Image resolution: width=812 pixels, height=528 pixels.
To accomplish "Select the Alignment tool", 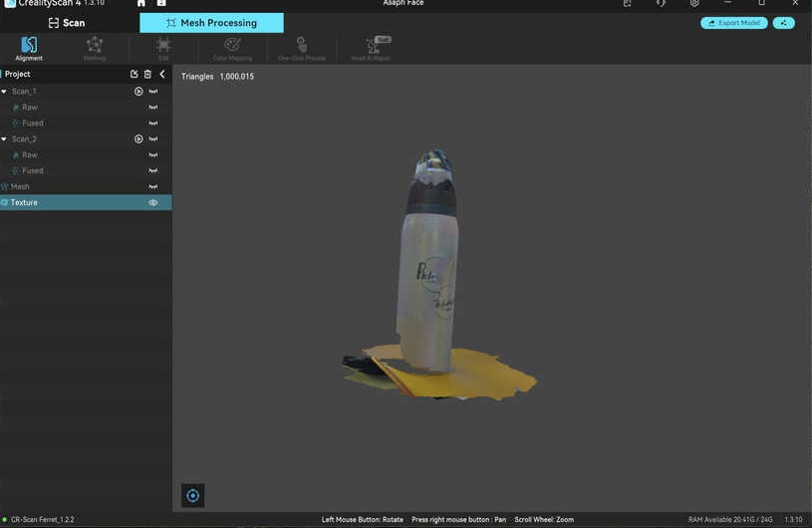I will click(x=29, y=48).
